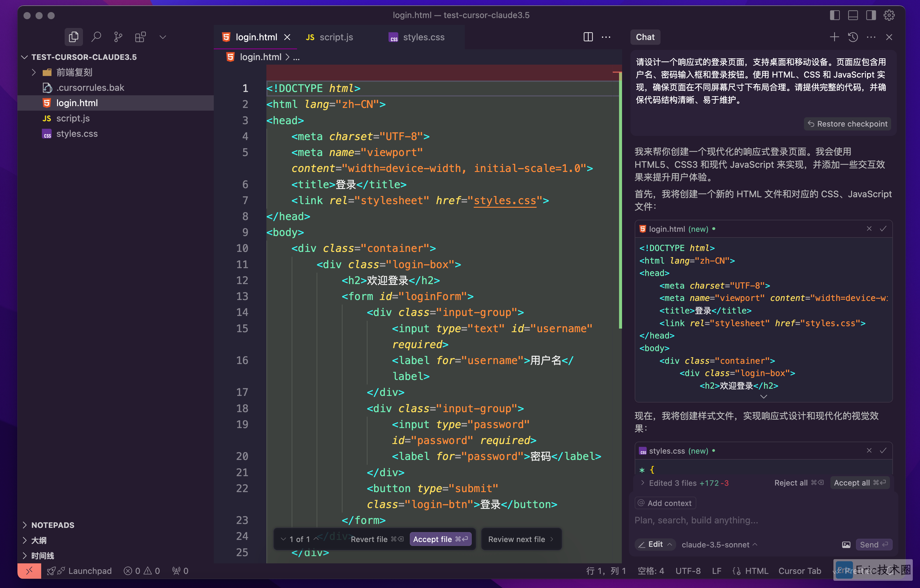The width and height of the screenshot is (920, 588).
Task: Toggle the bottom panel layout icon
Action: coord(853,15)
